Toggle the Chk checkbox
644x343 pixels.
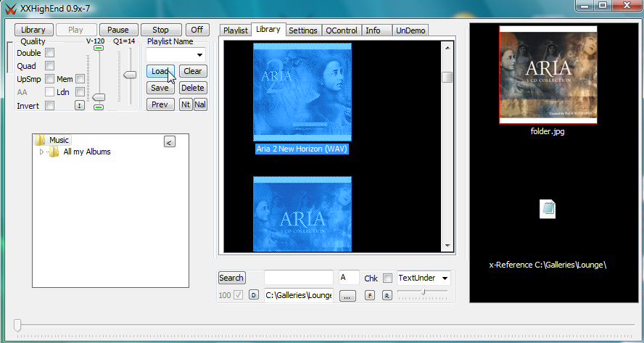387,278
